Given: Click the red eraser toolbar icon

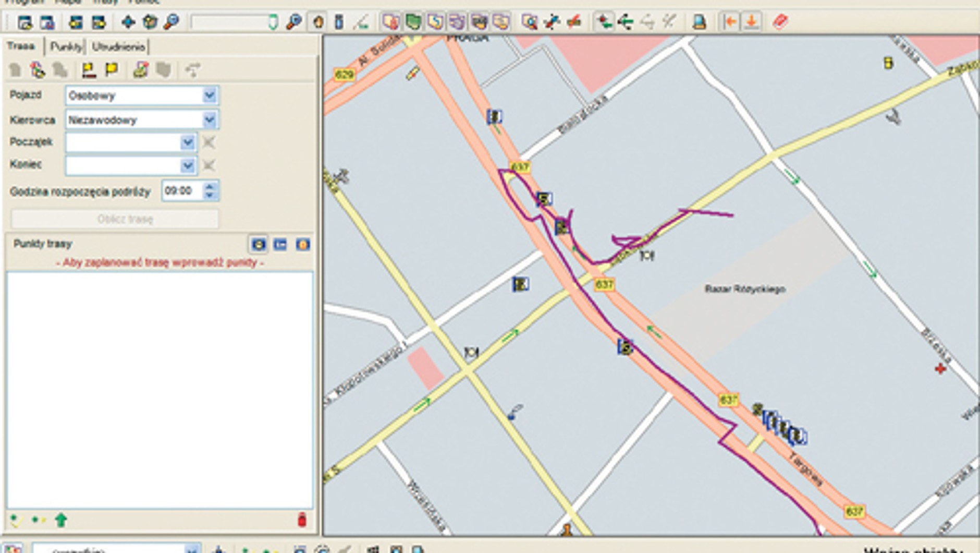Looking at the screenshot, I should pos(780,22).
